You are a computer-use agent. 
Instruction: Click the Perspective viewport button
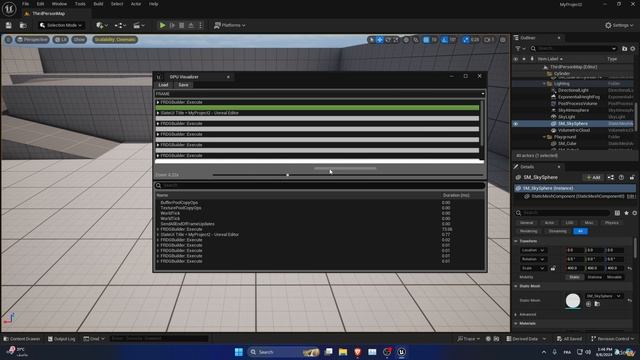click(32, 40)
